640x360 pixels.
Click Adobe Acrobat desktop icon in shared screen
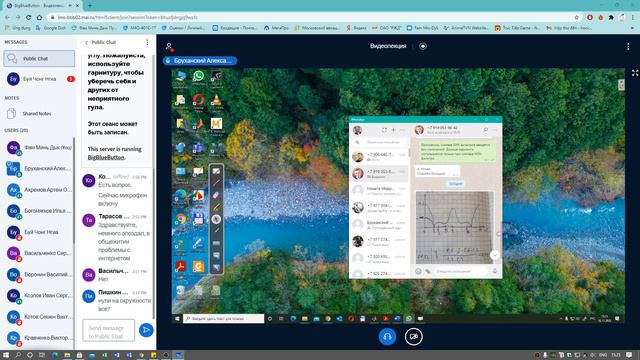[x=181, y=267]
